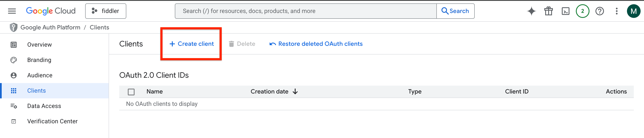The height and width of the screenshot is (138, 644).
Task: Sort by Creation date column
Action: (269, 92)
